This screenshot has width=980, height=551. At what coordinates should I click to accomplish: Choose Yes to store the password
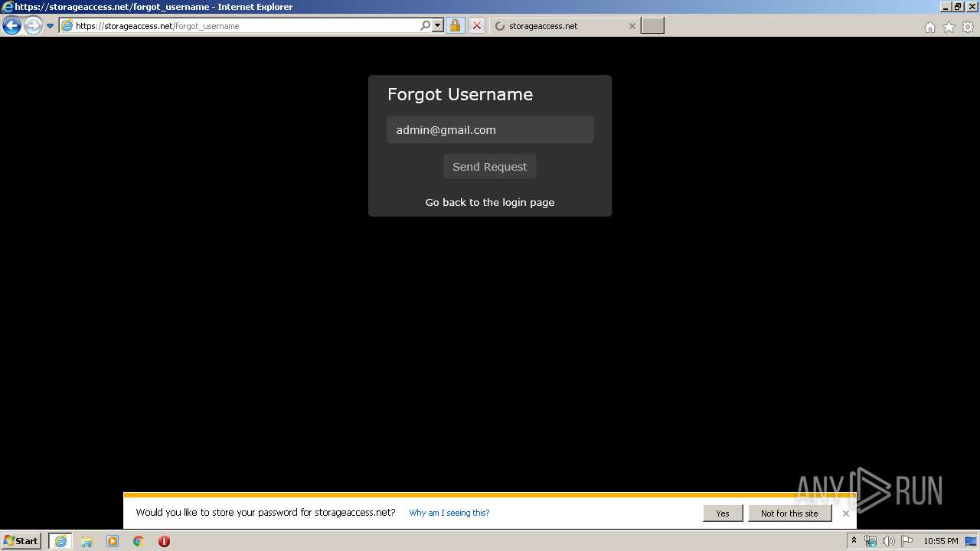[x=723, y=514]
